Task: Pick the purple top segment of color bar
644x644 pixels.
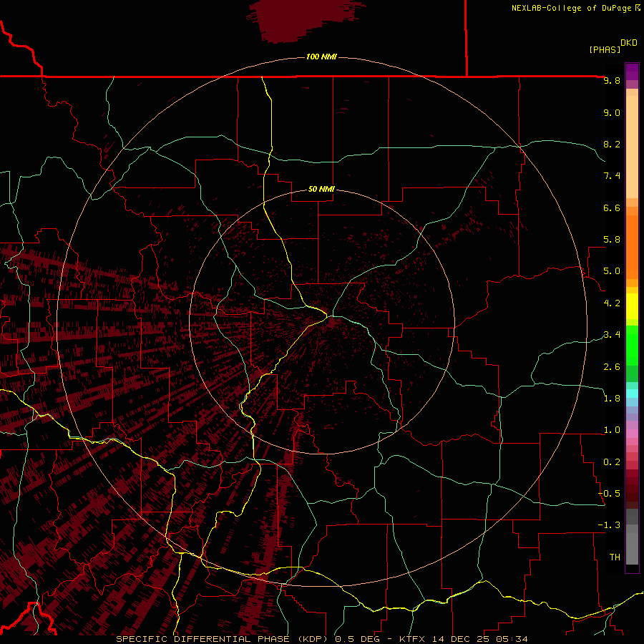Action: [632, 72]
